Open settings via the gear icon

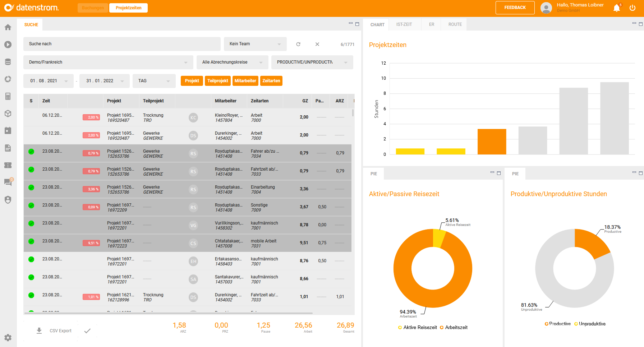click(8, 338)
